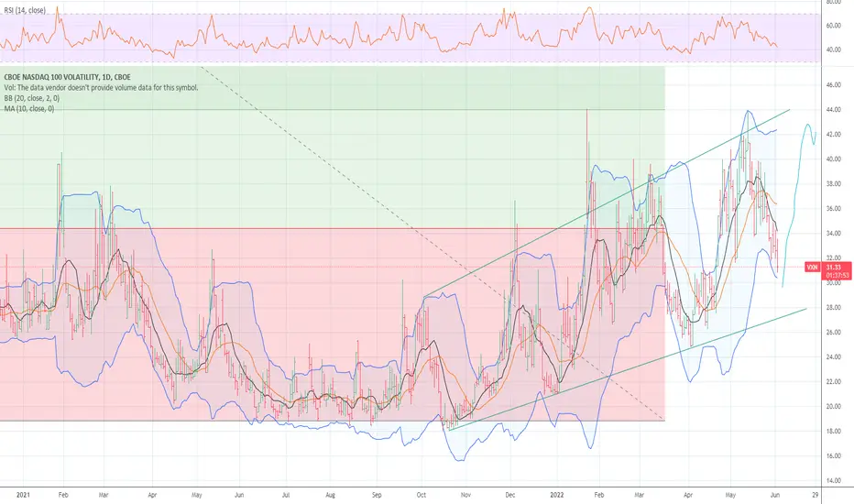The width and height of the screenshot is (854, 504).
Task: Click the CBOE NASDAQ 100 VOLATILITY chart title
Action: point(67,77)
